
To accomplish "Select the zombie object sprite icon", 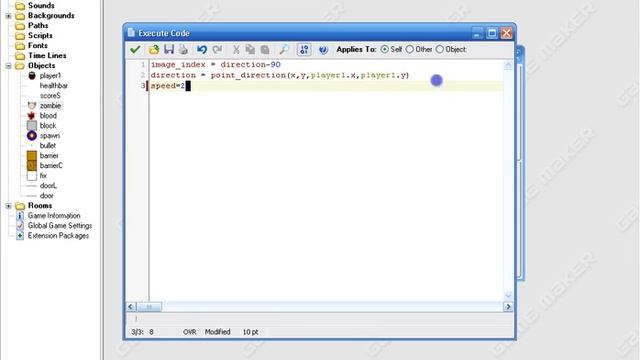I will coord(32,105).
